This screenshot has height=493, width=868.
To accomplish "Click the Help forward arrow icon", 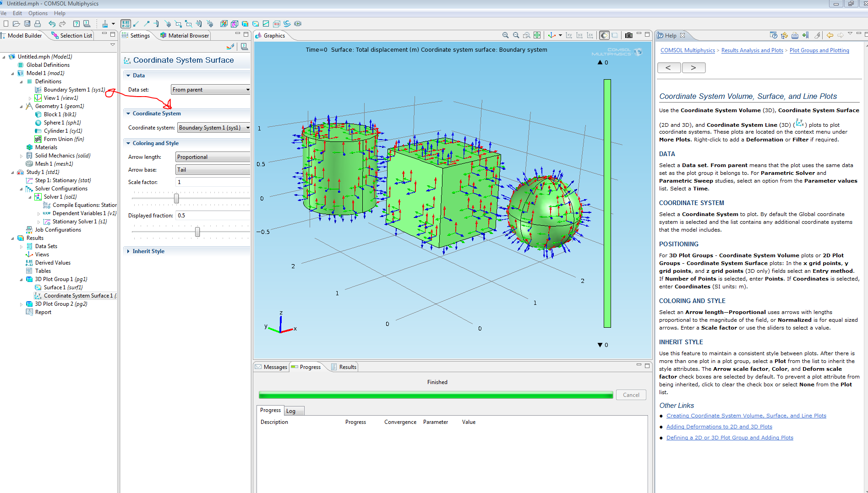I will point(840,35).
